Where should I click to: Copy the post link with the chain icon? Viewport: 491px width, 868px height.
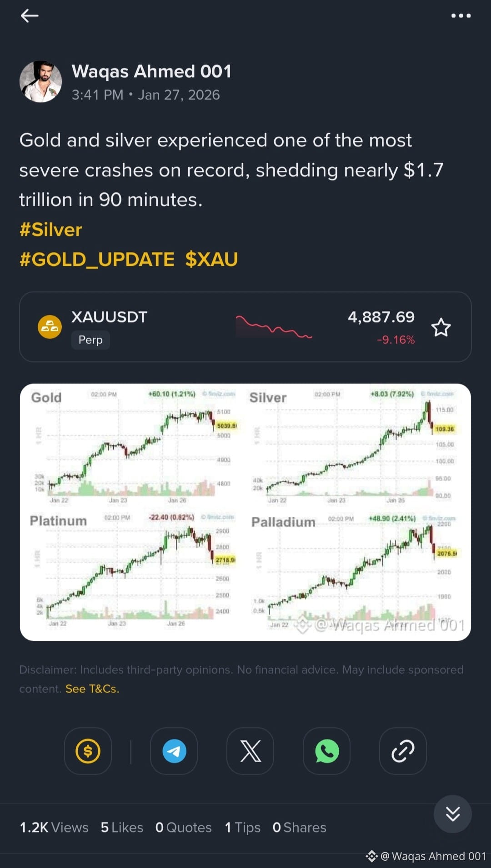click(x=403, y=751)
